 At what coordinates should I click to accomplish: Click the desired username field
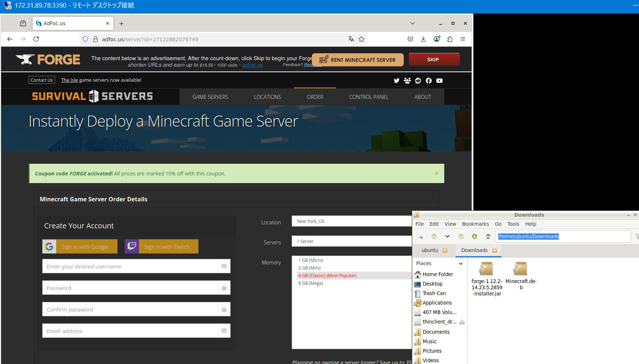click(x=136, y=266)
